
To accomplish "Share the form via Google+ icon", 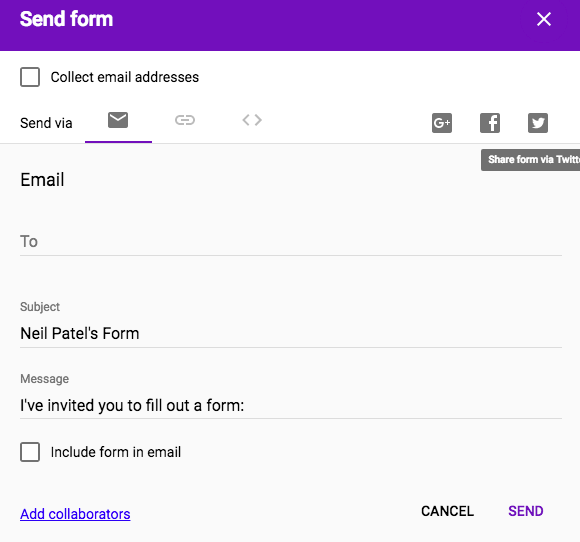I will (442, 123).
